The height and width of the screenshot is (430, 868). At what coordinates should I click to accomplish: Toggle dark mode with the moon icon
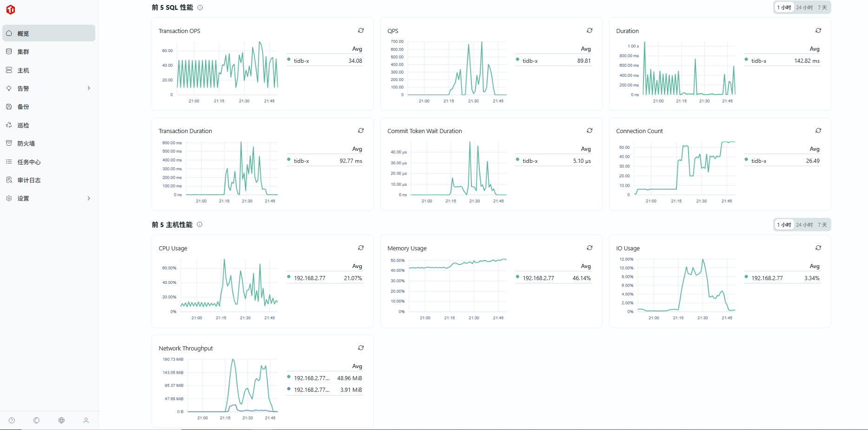[x=36, y=420]
